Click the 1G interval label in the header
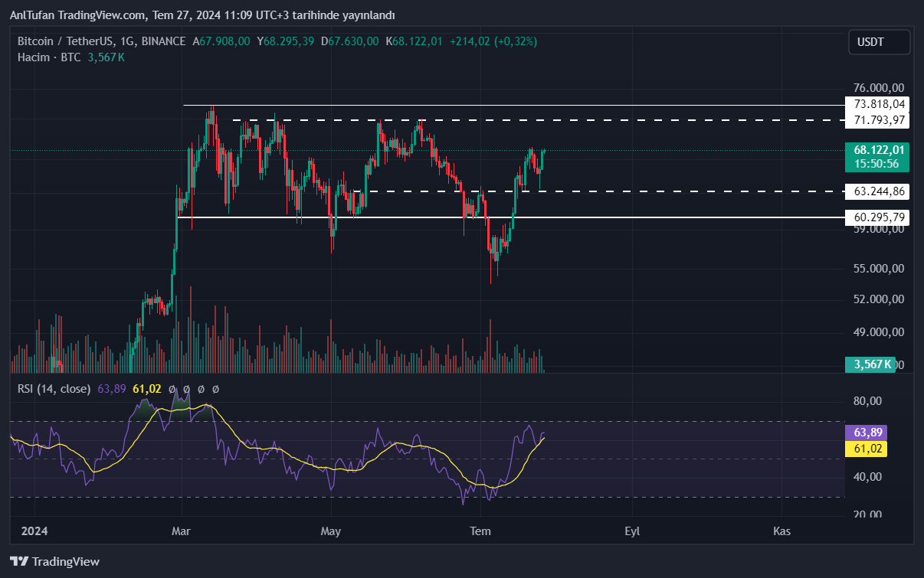This screenshot has width=924, height=578. [x=127, y=41]
